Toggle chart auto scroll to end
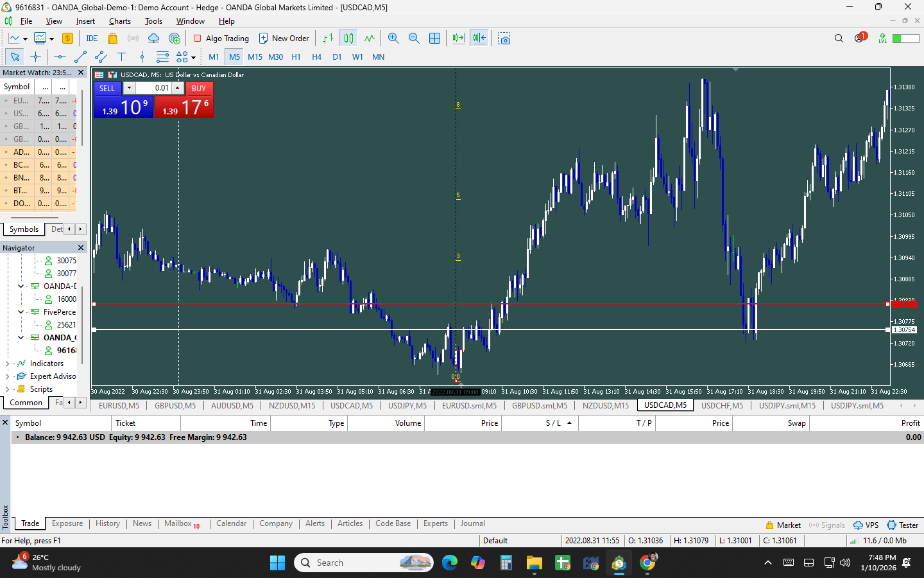This screenshot has width=924, height=578. point(458,39)
